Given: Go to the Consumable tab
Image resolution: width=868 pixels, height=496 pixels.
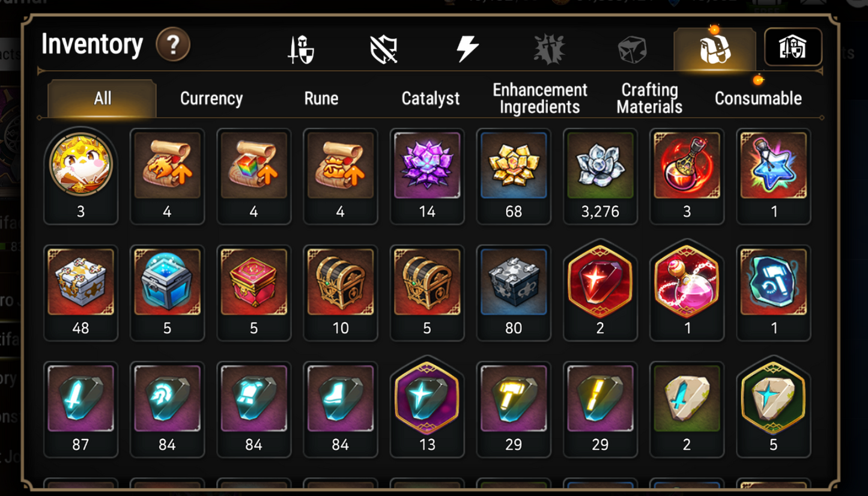Looking at the screenshot, I should tap(758, 98).
